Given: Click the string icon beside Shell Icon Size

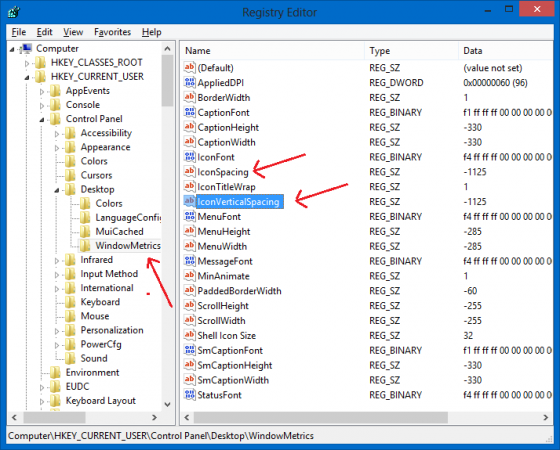Looking at the screenshot, I should [x=189, y=335].
